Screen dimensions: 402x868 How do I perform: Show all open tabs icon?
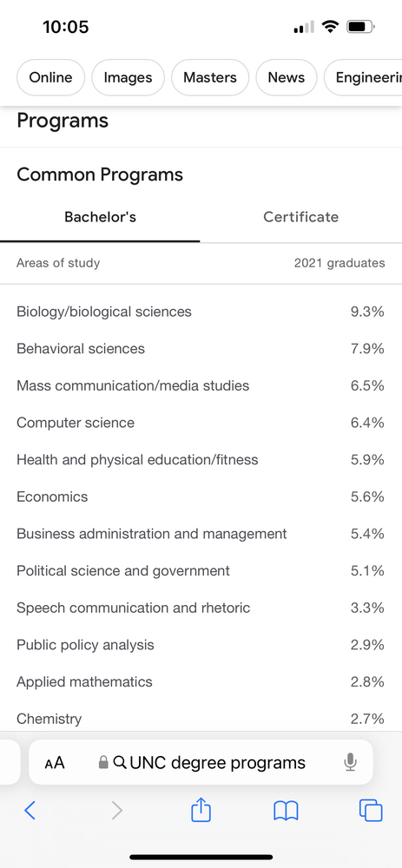[x=371, y=811]
